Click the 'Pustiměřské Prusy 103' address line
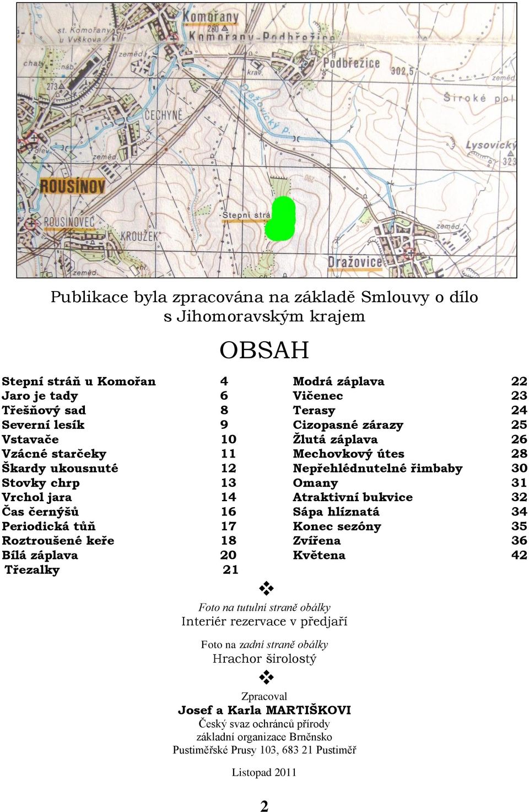Image resolution: width=529 pixels, height=812 pixels. click(264, 750)
